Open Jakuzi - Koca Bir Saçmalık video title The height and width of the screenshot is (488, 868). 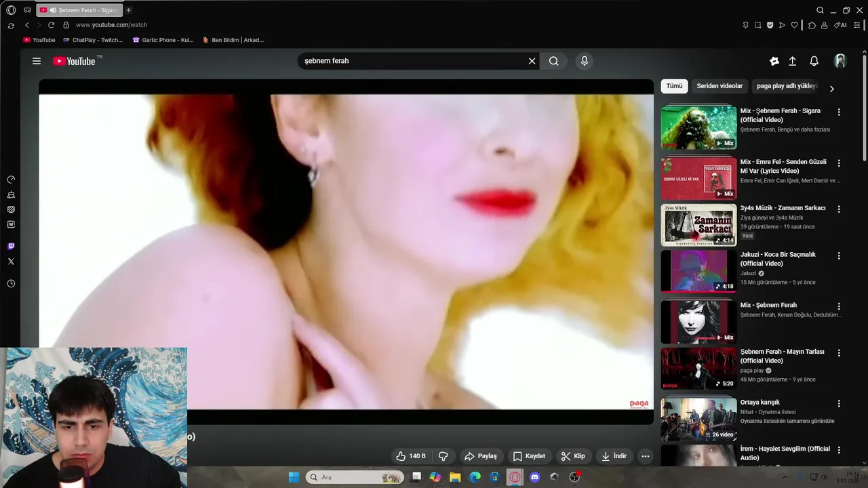778,259
